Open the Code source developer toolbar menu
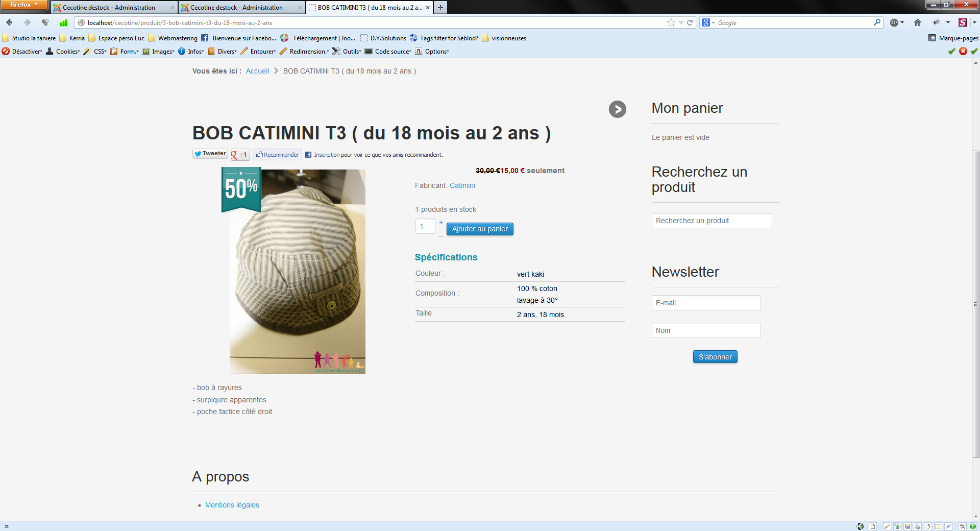 388,51
